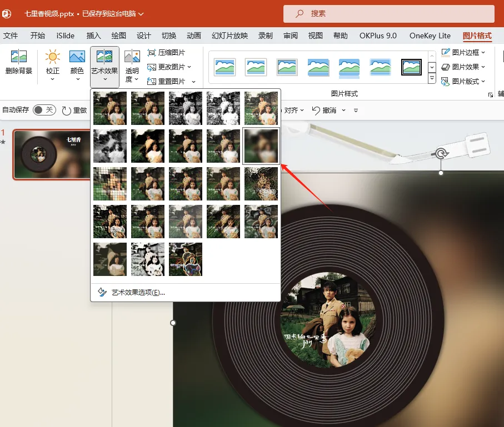Open the file name save-location dropdown in title bar
504x427 pixels.
click(141, 14)
